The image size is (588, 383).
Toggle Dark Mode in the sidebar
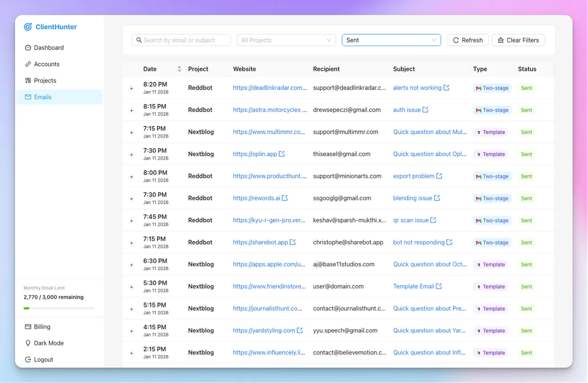coord(59,343)
